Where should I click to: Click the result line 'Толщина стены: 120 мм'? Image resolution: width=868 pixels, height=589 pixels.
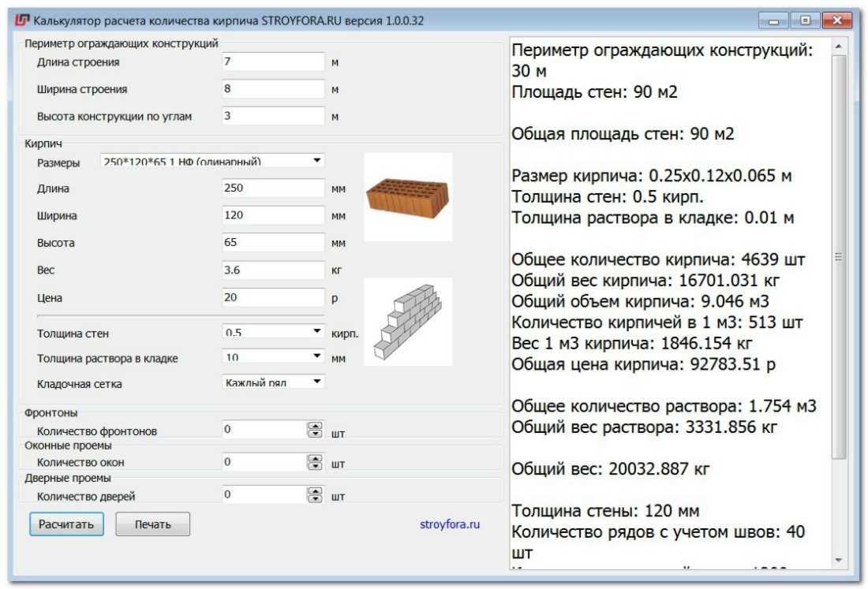pyautogui.click(x=605, y=510)
